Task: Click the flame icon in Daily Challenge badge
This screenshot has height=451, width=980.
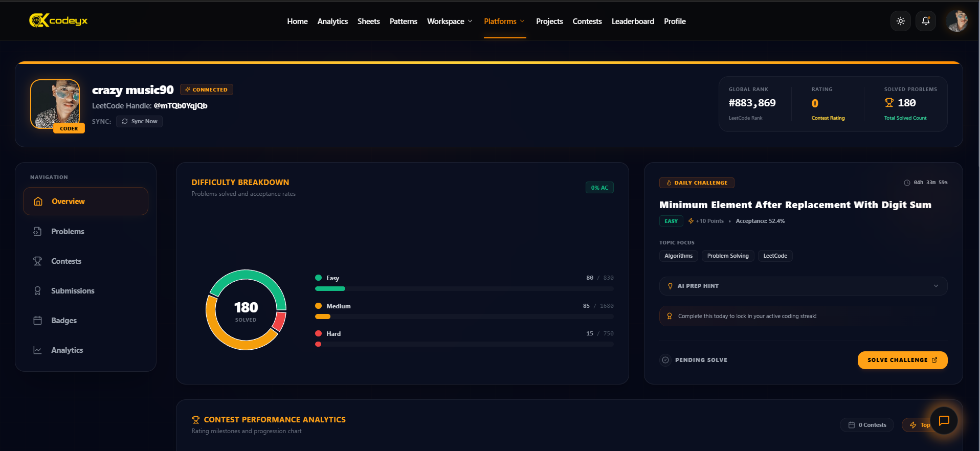Action: click(x=669, y=183)
